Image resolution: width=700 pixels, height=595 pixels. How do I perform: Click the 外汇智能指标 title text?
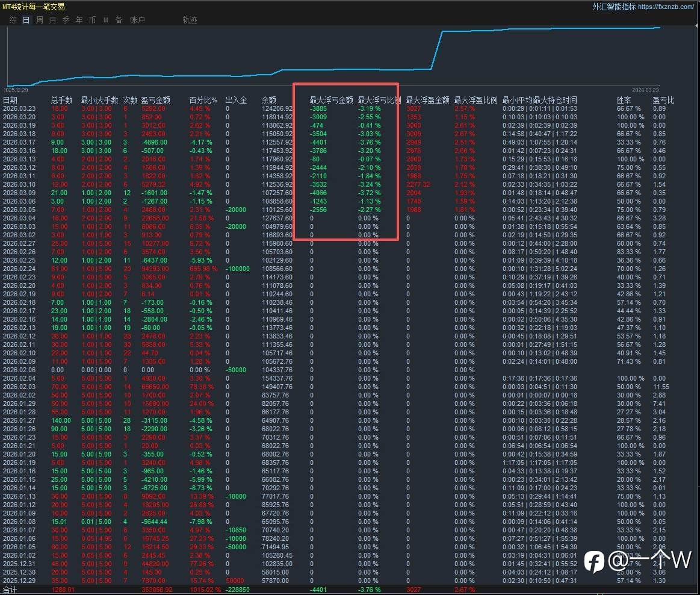(613, 7)
